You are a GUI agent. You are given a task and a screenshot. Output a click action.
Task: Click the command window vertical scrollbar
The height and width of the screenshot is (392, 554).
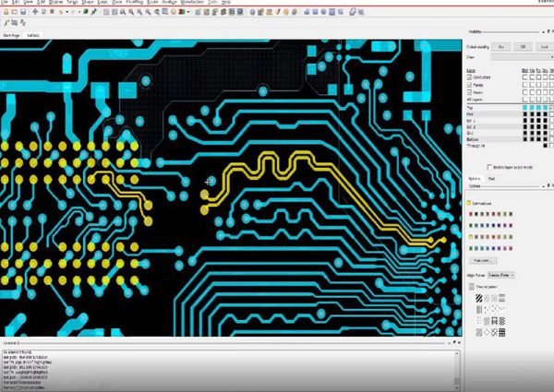(457, 370)
